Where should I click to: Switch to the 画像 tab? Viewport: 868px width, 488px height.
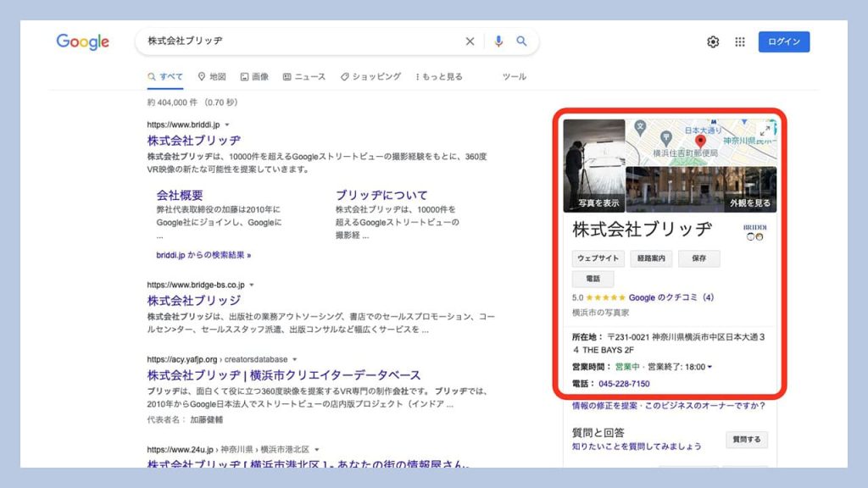pyautogui.click(x=254, y=77)
